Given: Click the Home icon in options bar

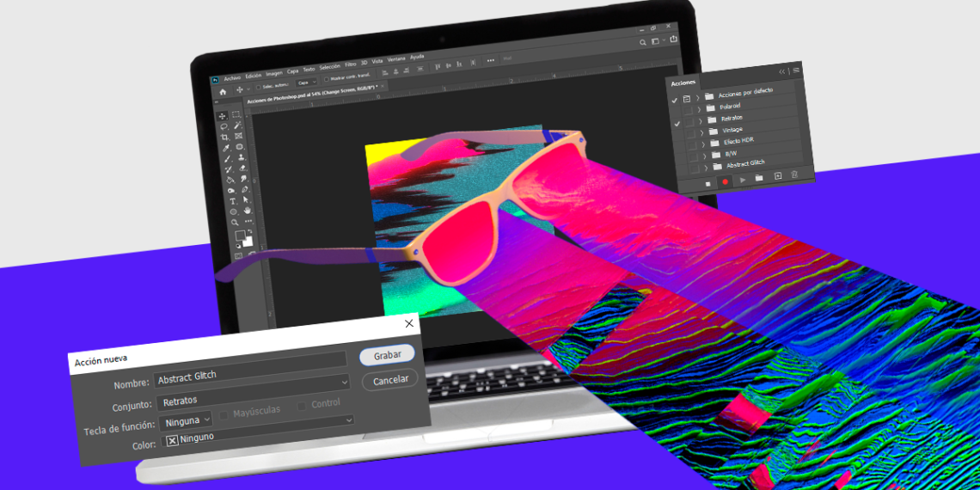Looking at the screenshot, I should pyautogui.click(x=223, y=93).
